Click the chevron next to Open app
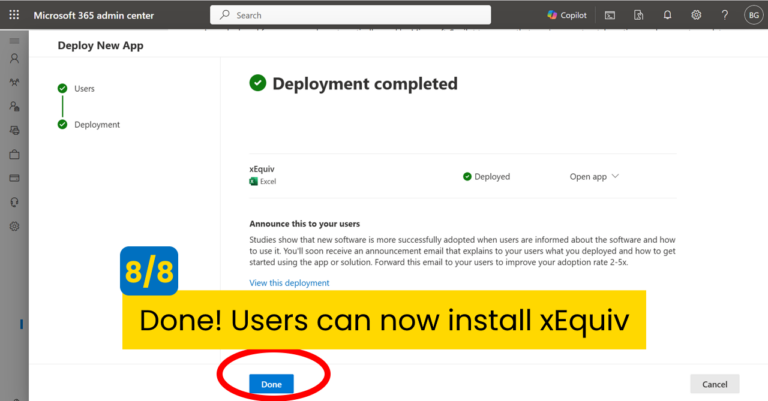Viewport: 768px width, 401px height. point(615,177)
